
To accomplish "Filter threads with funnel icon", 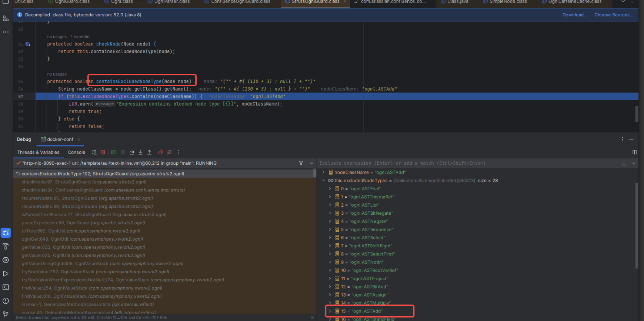I will click(301, 163).
